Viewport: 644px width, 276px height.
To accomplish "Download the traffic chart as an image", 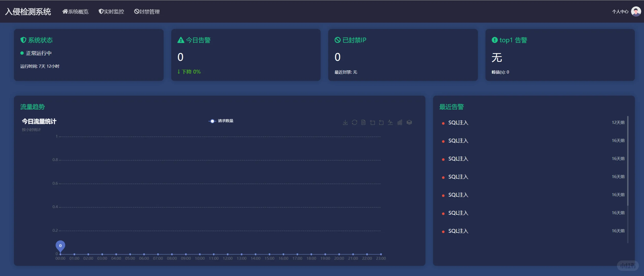I will 345,122.
